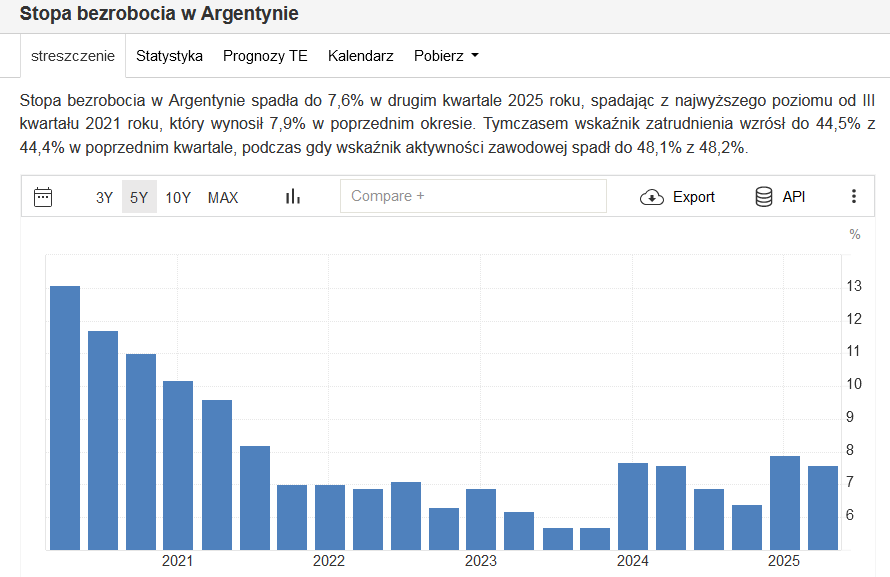The width and height of the screenshot is (890, 577).
Task: Switch to the Statystyka tab
Action: 169,56
